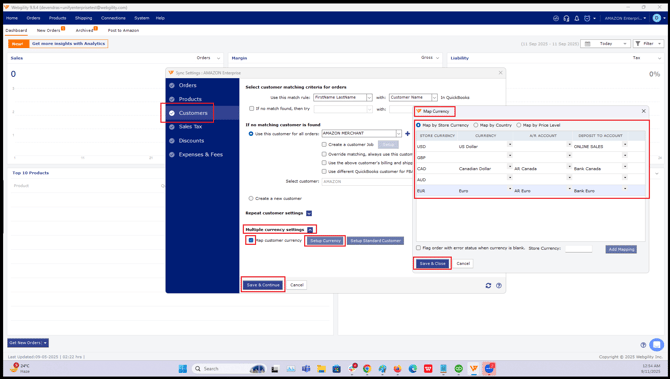Open Microsoft Teams from the taskbar
The height and width of the screenshot is (379, 670).
point(306,368)
